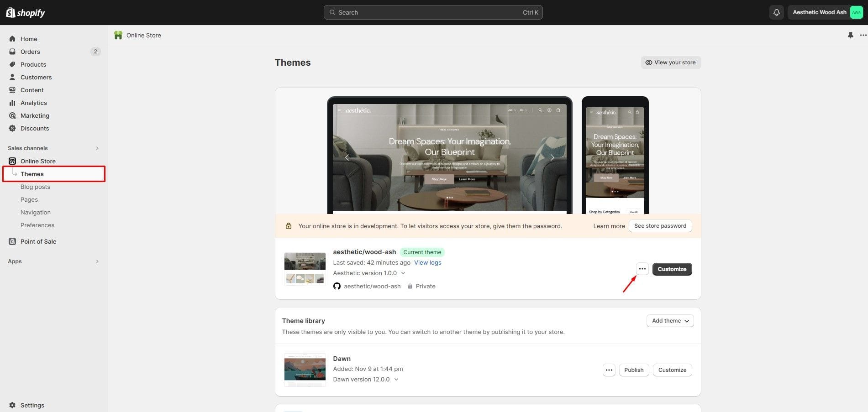Go to Orders in sidebar
The width and height of the screenshot is (868, 412).
30,52
